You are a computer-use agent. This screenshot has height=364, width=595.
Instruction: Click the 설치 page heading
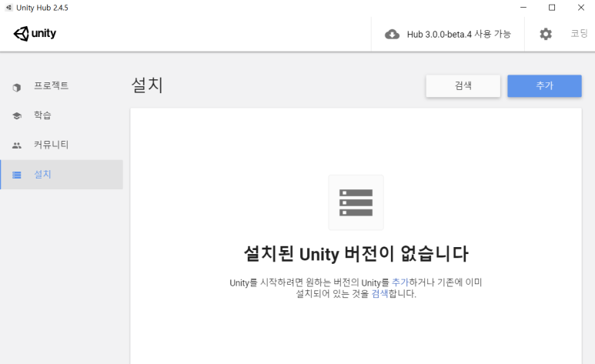click(x=147, y=85)
